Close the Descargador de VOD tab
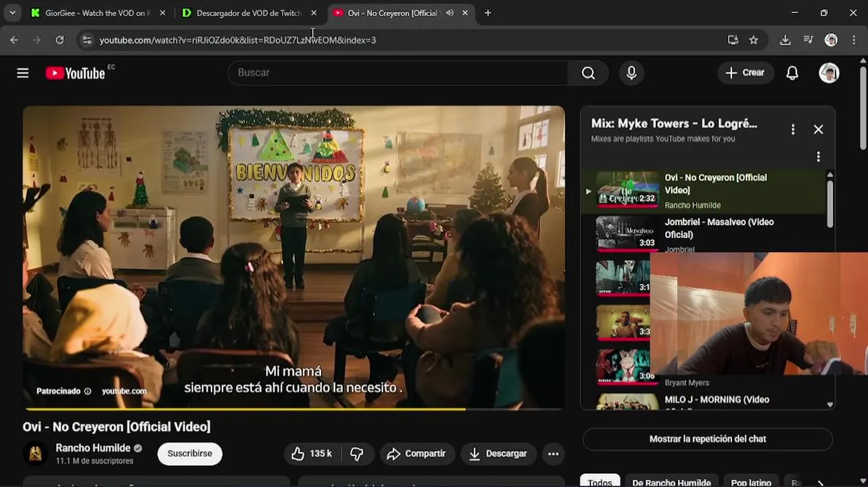This screenshot has height=487, width=868. 314,13
